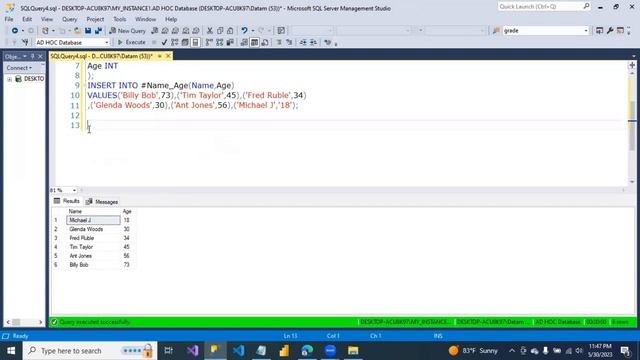Viewport: 640px width, 360px height.
Task: Toggle Include Live Query Statistics icon
Action: 220,42
